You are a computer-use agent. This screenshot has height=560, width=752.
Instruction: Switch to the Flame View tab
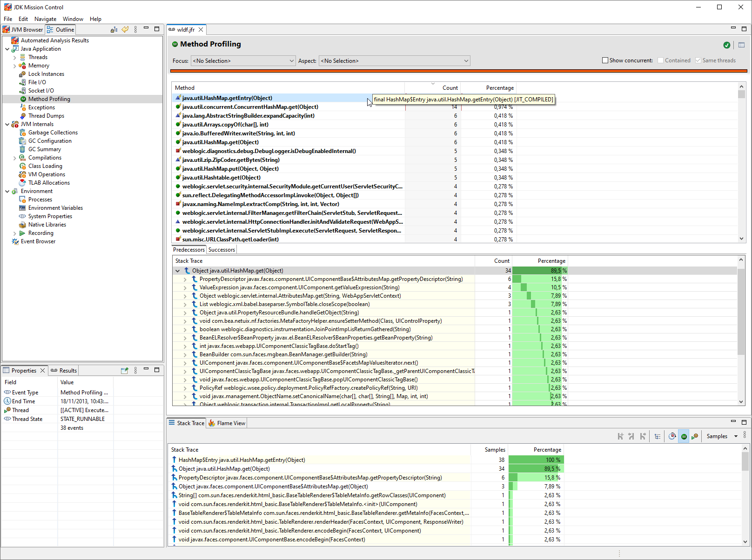point(227,423)
